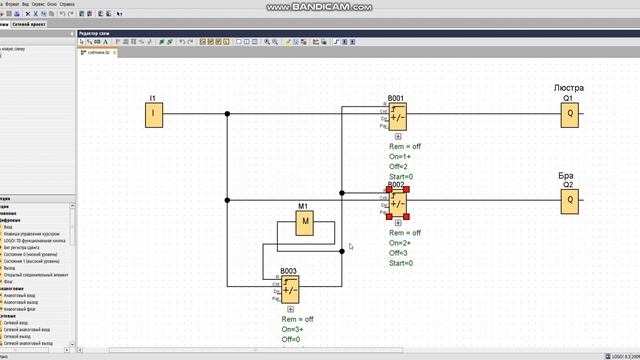640x360 pixels.
Task: Open the Сервис menu
Action: pyautogui.click(x=38, y=4)
